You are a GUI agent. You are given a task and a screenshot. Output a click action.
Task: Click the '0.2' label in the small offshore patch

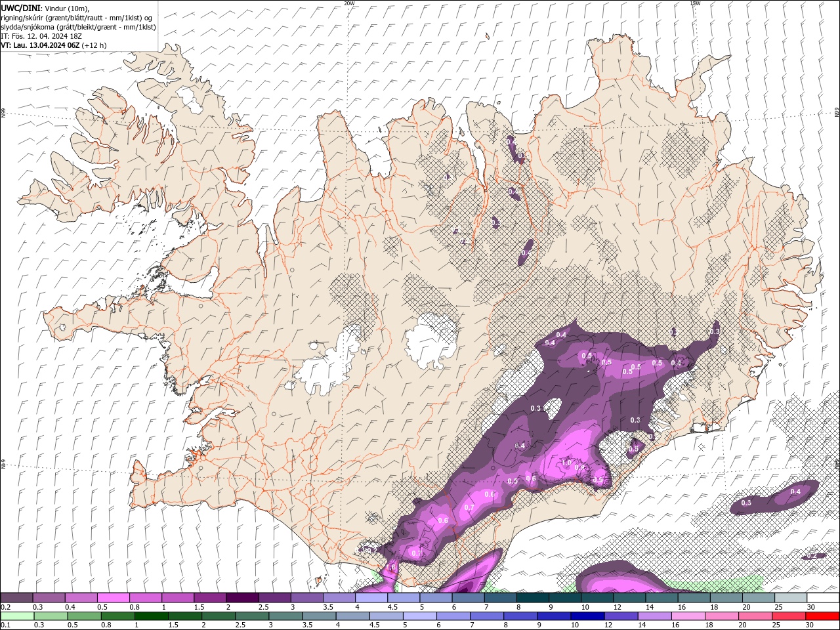812,556
